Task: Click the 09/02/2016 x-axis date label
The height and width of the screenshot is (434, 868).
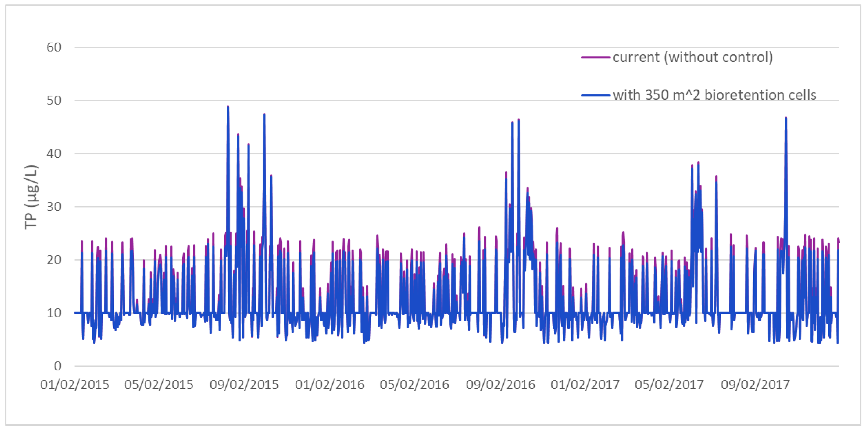Action: pos(500,385)
